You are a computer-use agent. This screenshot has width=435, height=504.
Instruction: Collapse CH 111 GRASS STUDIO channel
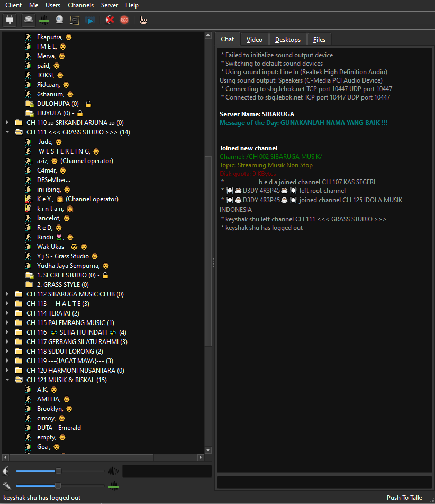[x=7, y=132]
